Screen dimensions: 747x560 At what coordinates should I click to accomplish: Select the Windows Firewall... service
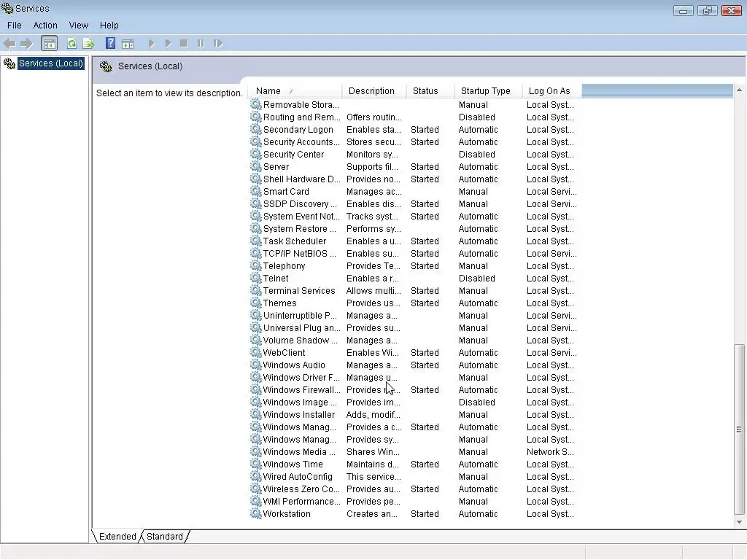pyautogui.click(x=301, y=389)
